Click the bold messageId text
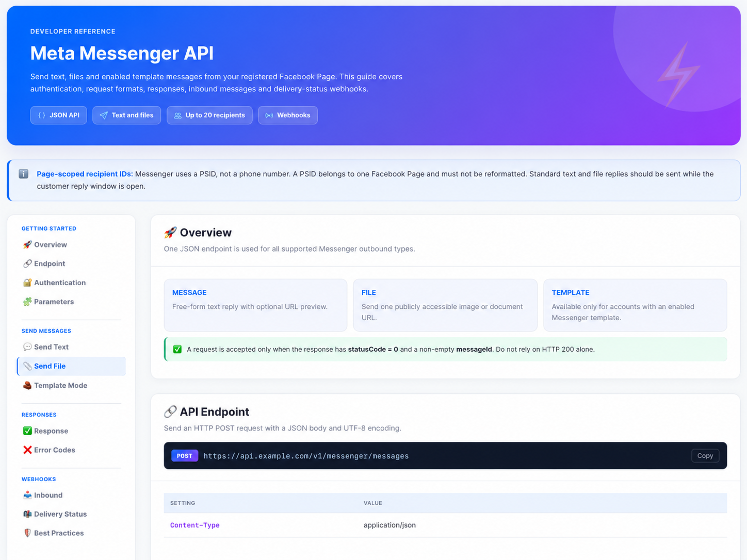This screenshot has height=560, width=747. pyautogui.click(x=474, y=350)
